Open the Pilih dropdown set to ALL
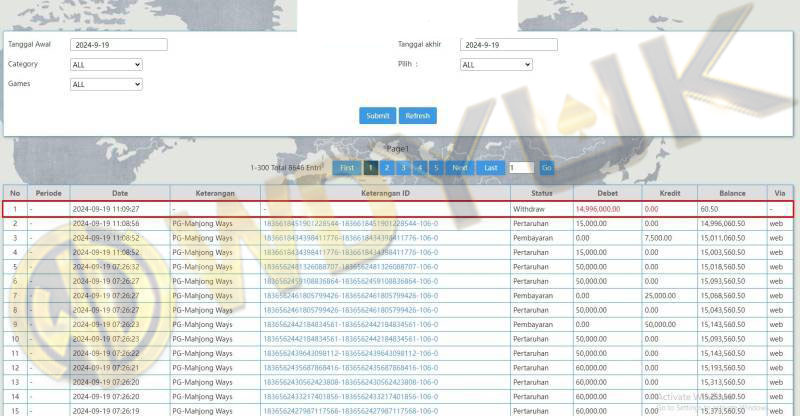The width and height of the screenshot is (800, 416). [x=496, y=65]
